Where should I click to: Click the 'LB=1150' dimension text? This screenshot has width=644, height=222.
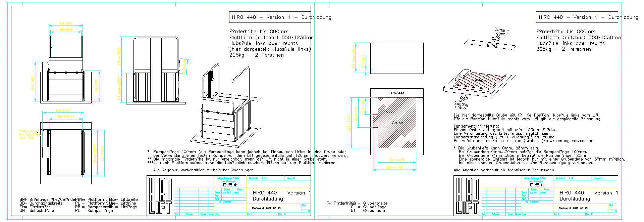pos(62,110)
